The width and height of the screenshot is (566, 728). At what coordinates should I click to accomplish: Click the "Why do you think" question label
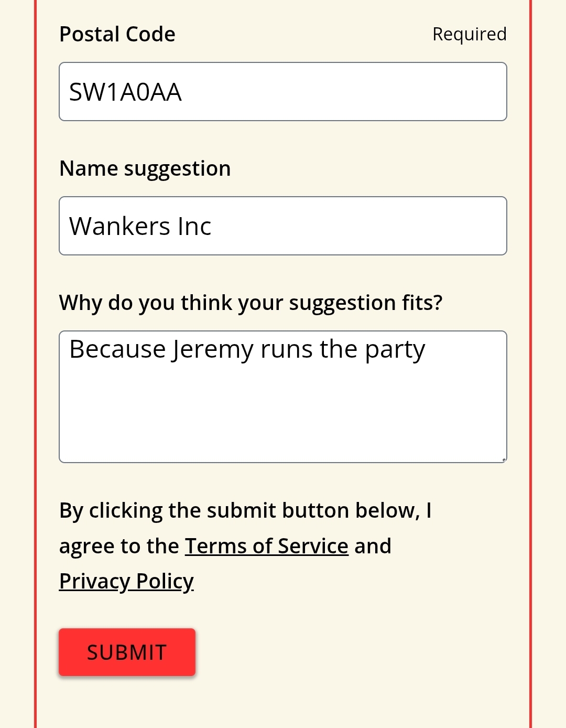click(251, 303)
